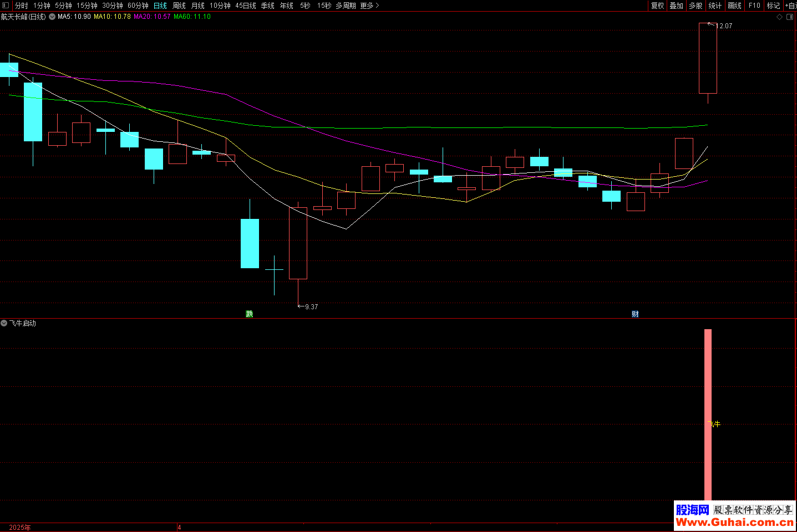Open the Www.Guhai.com.cn link
This screenshot has height=532, width=797.
(x=734, y=522)
